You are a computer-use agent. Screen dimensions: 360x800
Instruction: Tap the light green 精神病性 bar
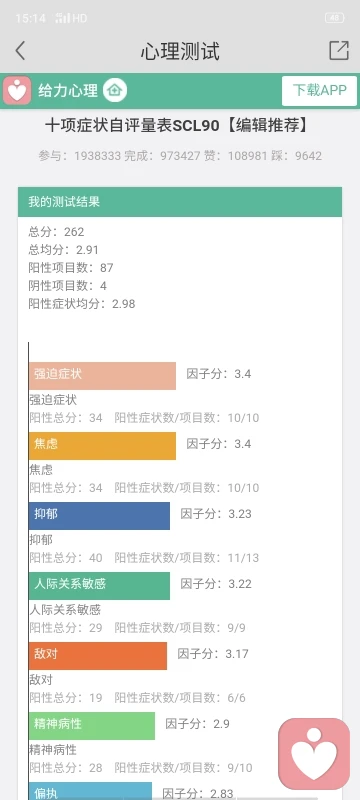(92, 725)
